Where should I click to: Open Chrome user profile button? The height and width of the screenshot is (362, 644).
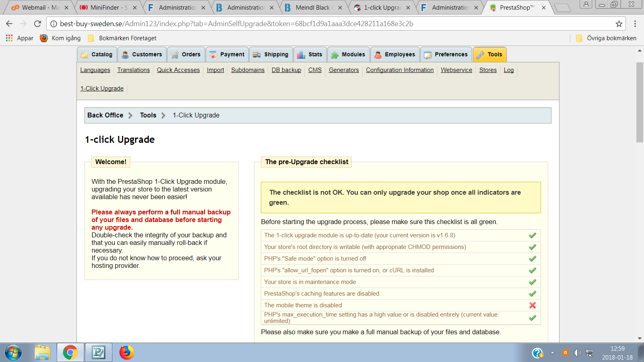[x=586, y=4]
